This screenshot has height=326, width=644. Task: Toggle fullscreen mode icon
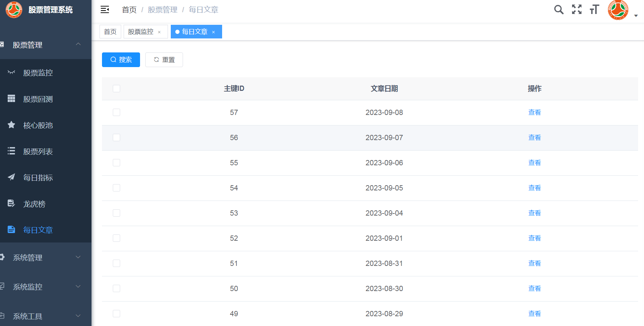[x=577, y=9]
